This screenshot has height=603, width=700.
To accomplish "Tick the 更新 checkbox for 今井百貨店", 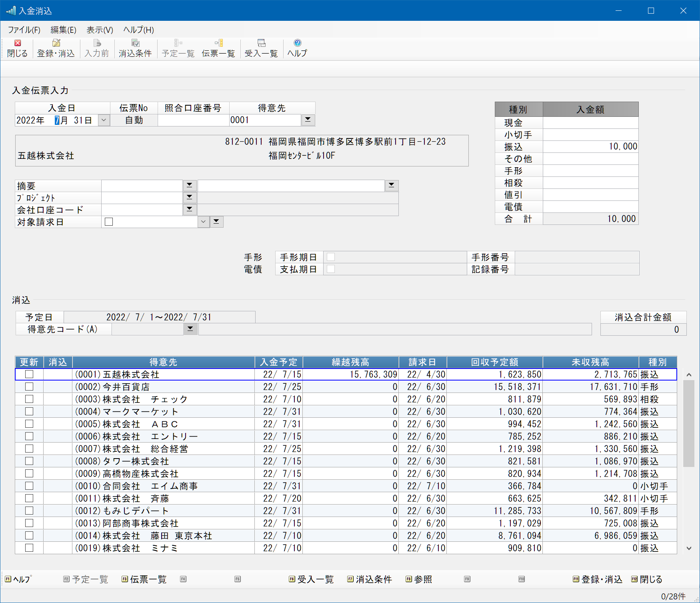I will point(29,387).
